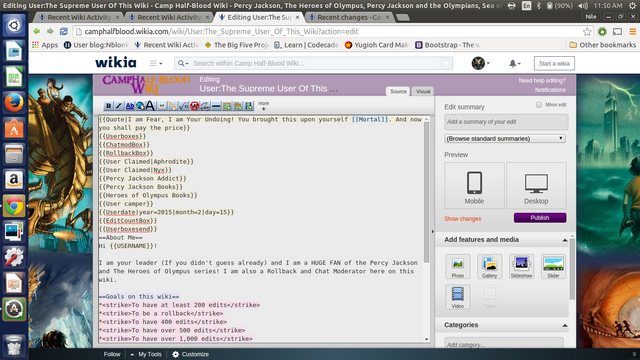This screenshot has height=360, width=640.
Task: Open Apps bookmark shortcut
Action: click(45, 45)
